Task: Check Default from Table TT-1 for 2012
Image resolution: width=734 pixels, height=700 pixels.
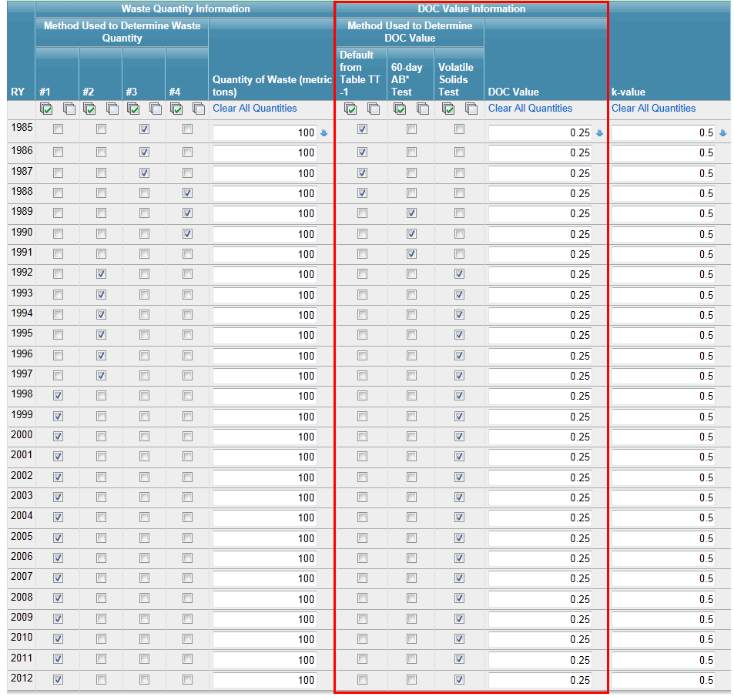Action: [362, 679]
